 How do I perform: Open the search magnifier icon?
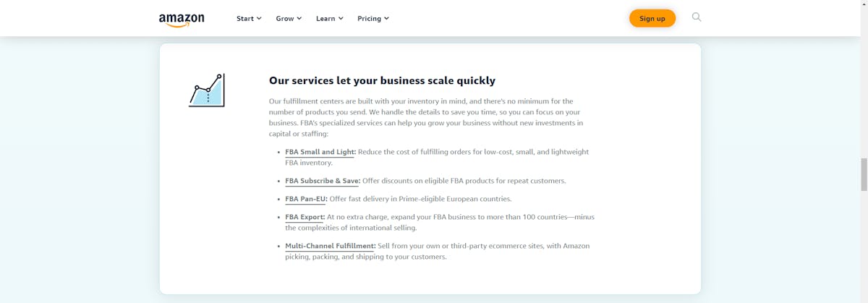[697, 17]
